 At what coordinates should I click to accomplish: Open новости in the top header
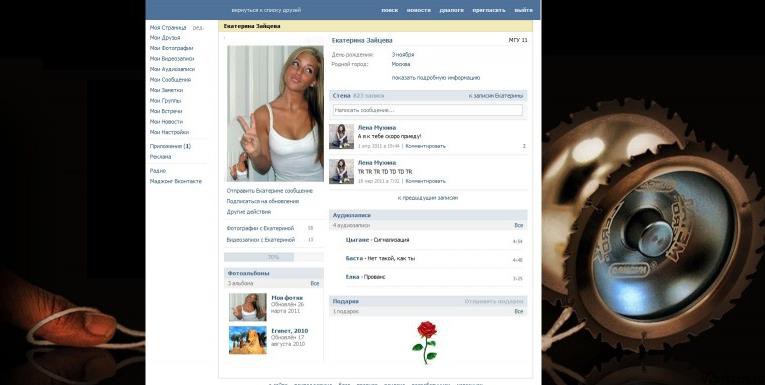tap(419, 10)
